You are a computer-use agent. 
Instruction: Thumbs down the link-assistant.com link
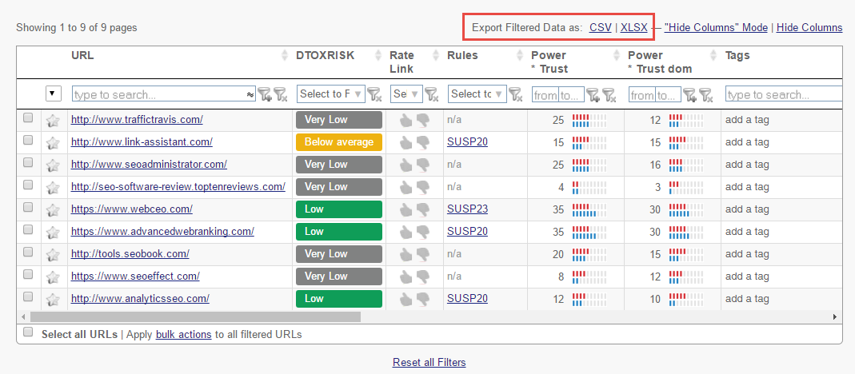(423, 143)
